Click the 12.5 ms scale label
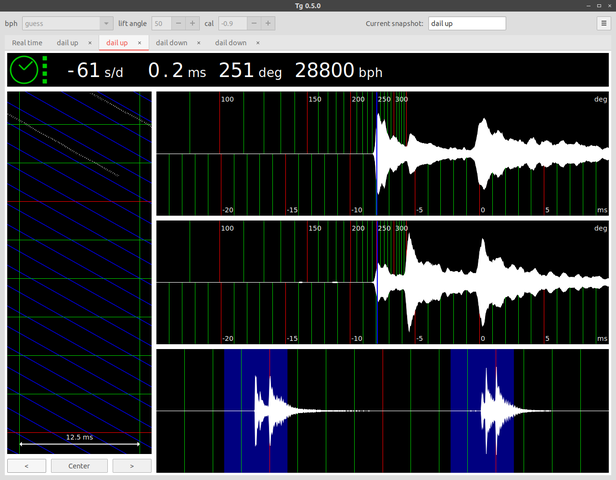Screen dimensions: 616x480 79,437
